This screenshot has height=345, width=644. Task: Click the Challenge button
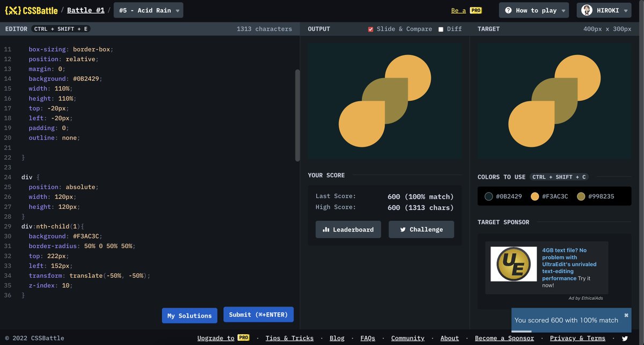tap(421, 230)
